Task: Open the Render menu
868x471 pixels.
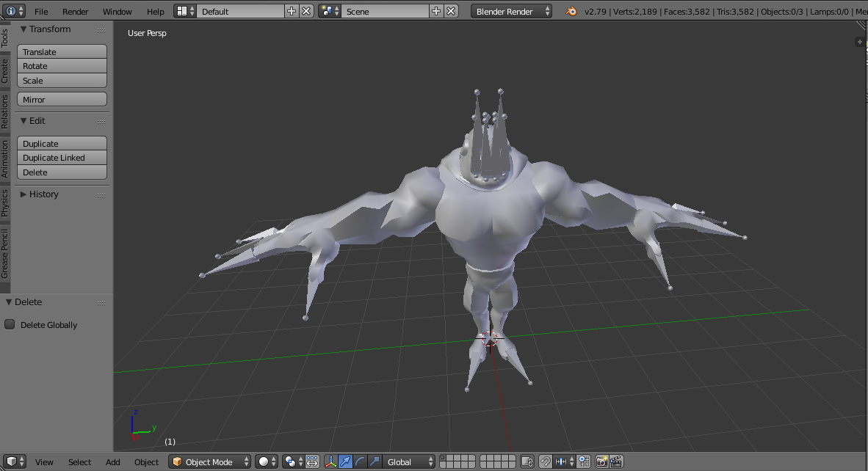Action: pos(76,12)
